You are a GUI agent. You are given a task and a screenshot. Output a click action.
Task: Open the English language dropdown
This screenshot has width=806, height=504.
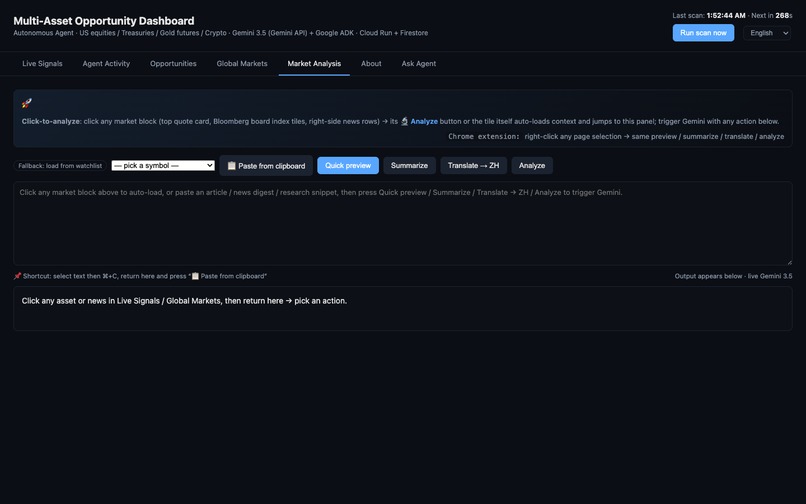(x=767, y=33)
